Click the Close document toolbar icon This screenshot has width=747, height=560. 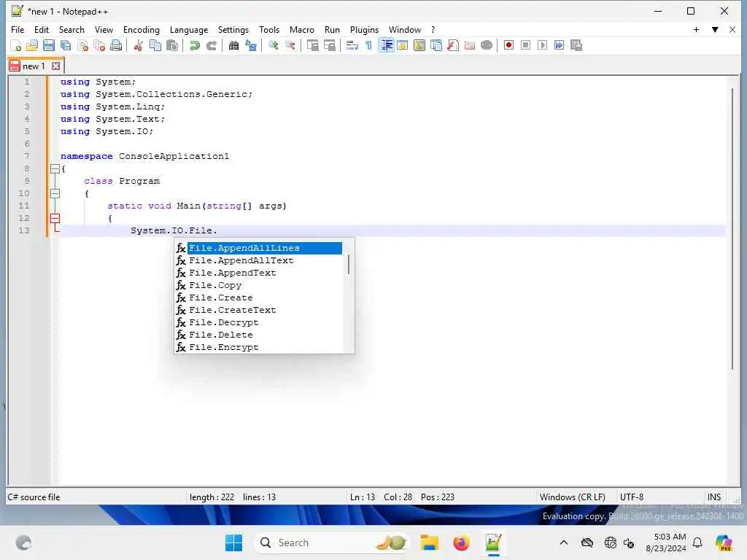82,45
